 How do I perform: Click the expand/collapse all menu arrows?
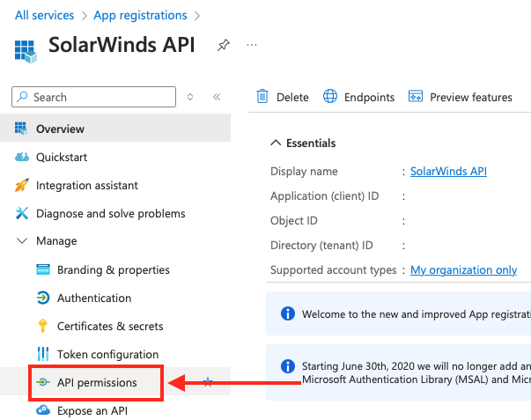click(x=190, y=97)
